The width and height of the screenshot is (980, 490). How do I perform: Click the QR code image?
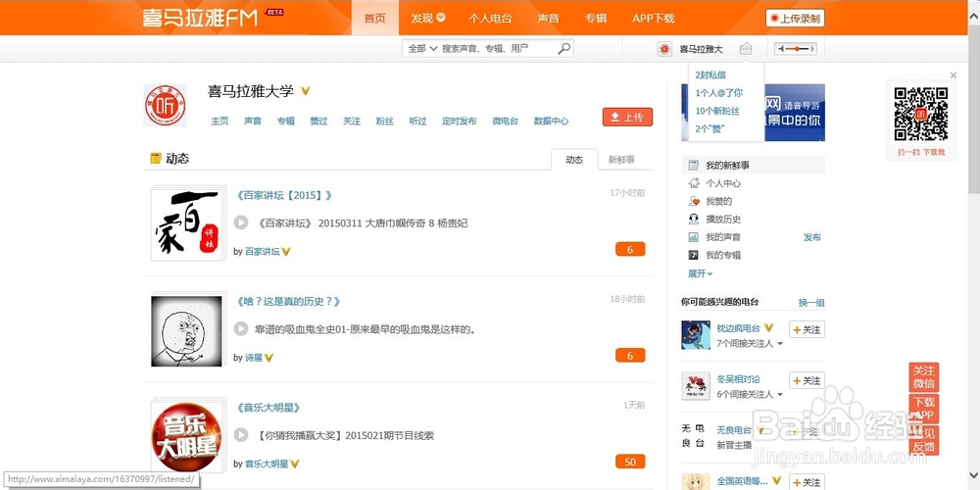pos(920,114)
